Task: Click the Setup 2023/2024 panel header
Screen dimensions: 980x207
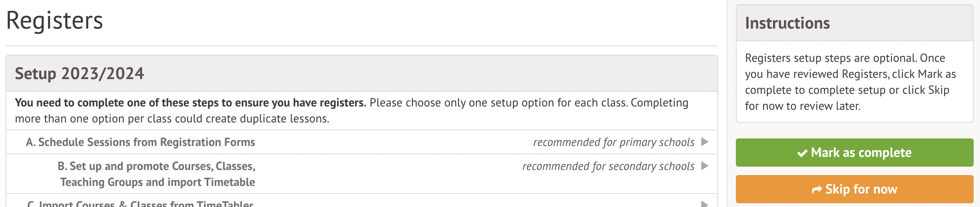Action: pyautogui.click(x=80, y=74)
